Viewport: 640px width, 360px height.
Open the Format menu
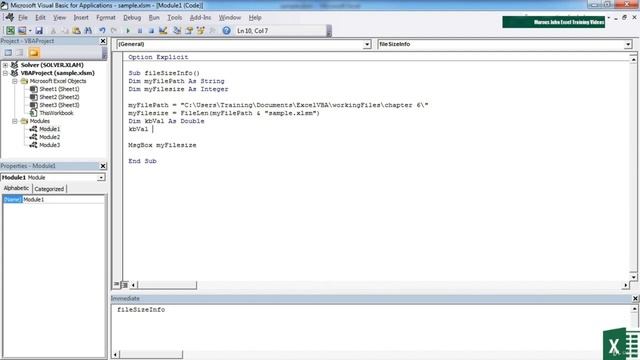click(106, 18)
